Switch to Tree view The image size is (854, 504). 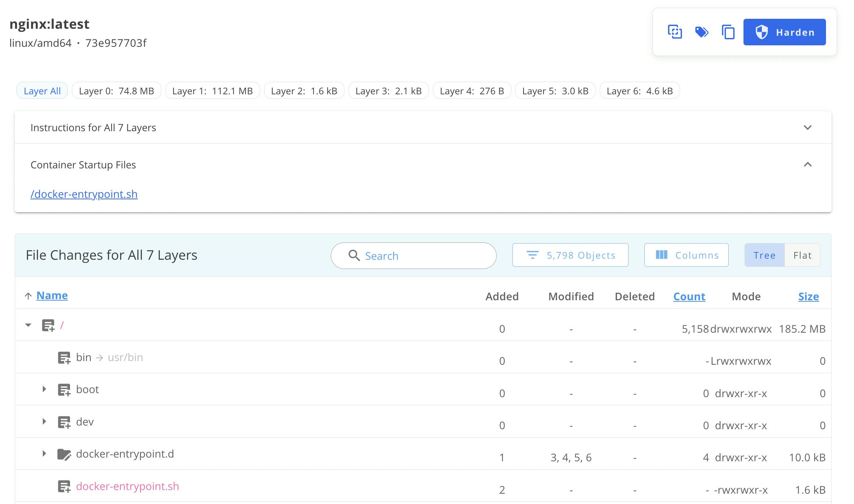[x=764, y=255]
